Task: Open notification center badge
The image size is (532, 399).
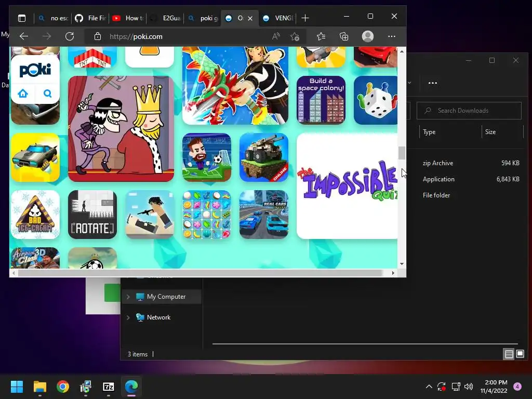Action: [517, 387]
